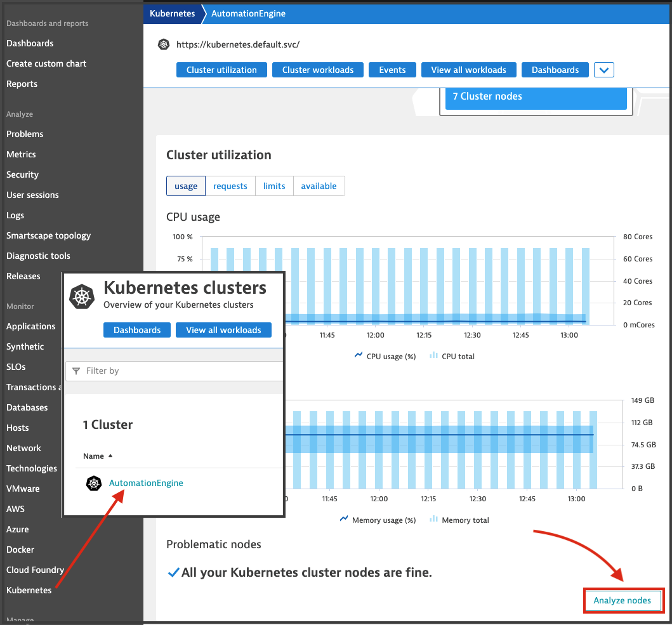The width and height of the screenshot is (672, 625).
Task: Click the Cluster utilization button
Action: click(221, 70)
